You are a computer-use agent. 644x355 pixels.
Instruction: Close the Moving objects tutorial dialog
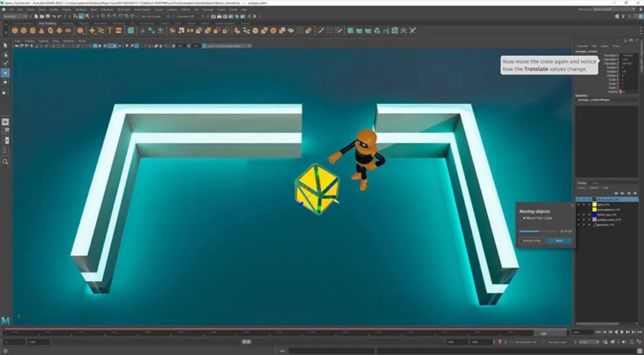point(572,205)
